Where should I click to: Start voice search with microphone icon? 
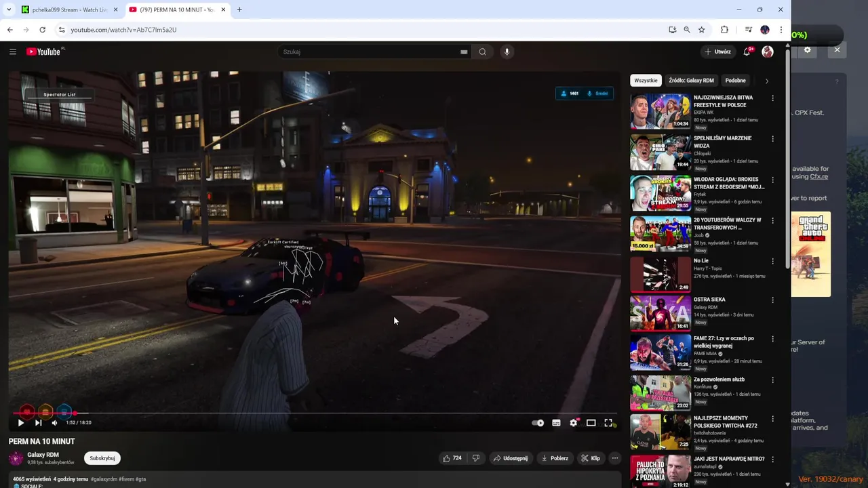coord(507,52)
